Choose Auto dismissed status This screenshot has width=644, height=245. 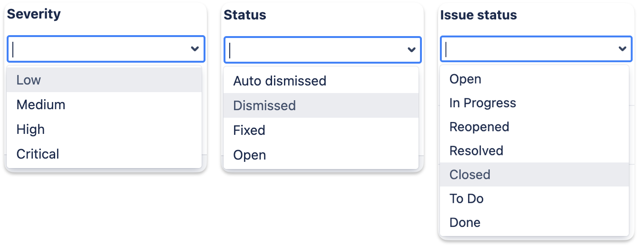coord(280,81)
